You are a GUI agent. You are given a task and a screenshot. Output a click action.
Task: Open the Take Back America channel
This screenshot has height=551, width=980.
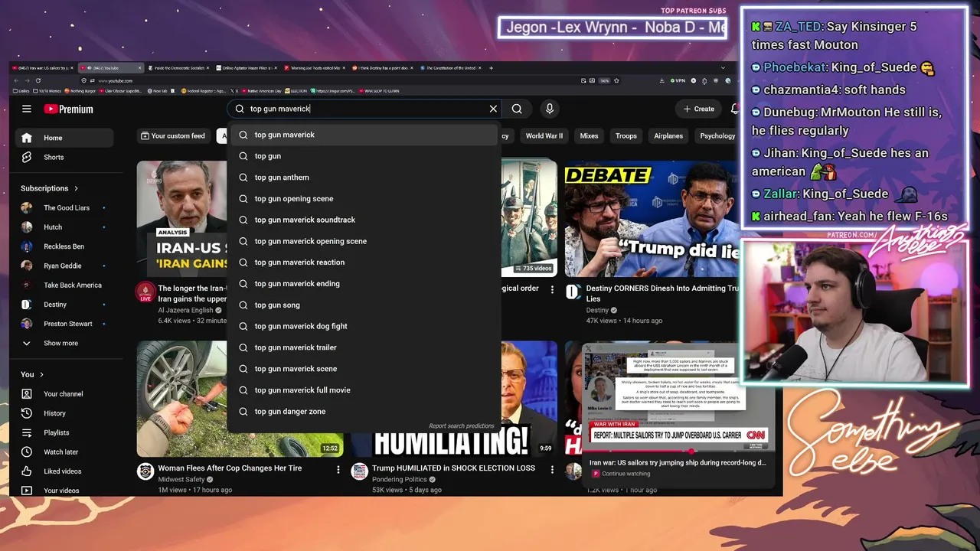64,285
